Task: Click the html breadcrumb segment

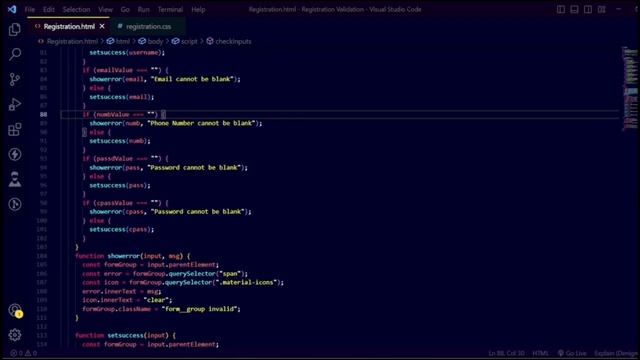Action: (x=122, y=41)
